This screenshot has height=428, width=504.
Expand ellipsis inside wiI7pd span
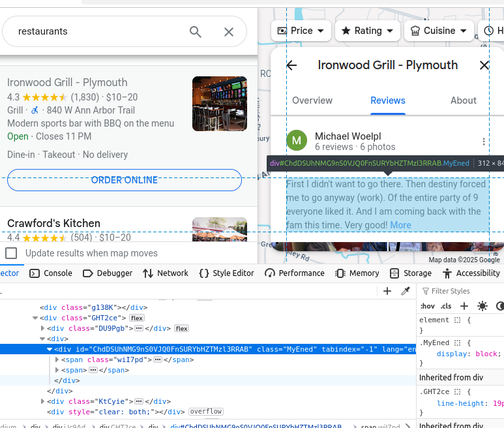point(158,359)
